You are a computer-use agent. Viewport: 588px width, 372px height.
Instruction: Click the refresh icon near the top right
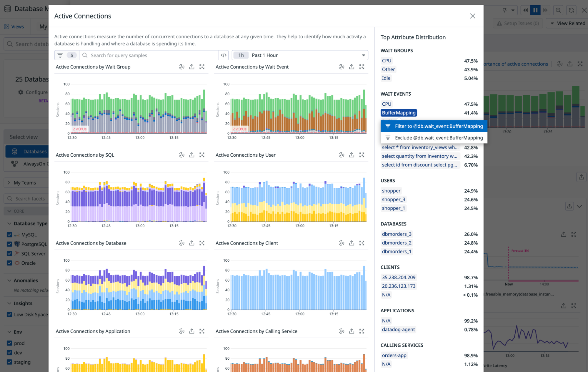571,10
